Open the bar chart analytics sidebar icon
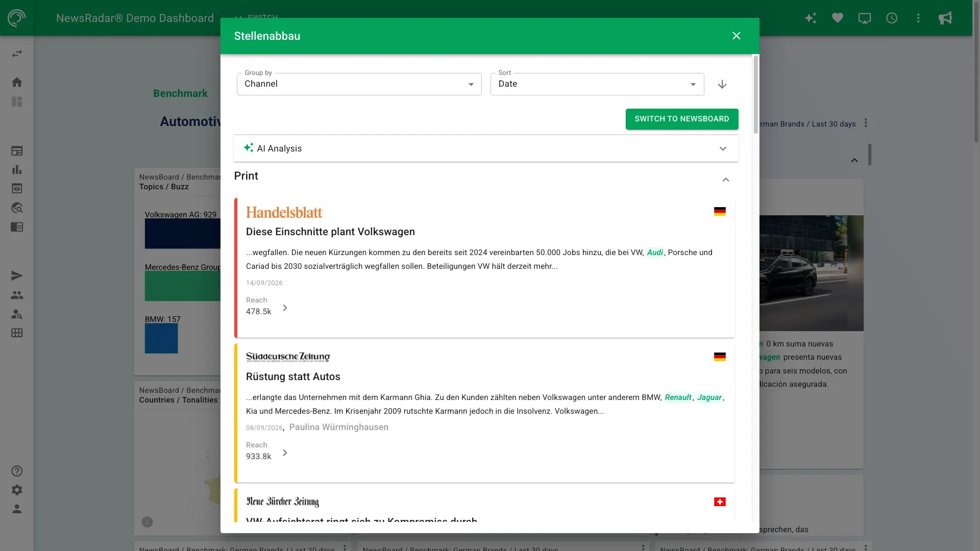This screenshot has width=980, height=551. pyautogui.click(x=17, y=169)
